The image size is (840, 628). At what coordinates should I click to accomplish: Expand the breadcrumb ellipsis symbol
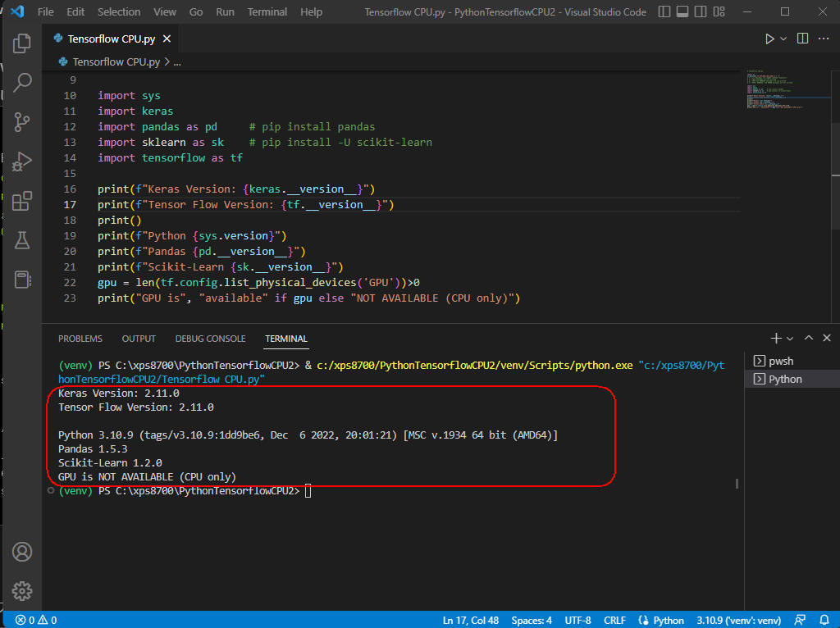177,62
